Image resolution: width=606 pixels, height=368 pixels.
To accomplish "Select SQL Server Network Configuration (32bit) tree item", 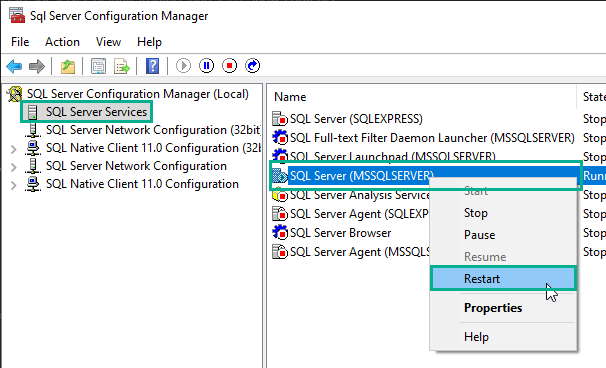I will [x=153, y=130].
